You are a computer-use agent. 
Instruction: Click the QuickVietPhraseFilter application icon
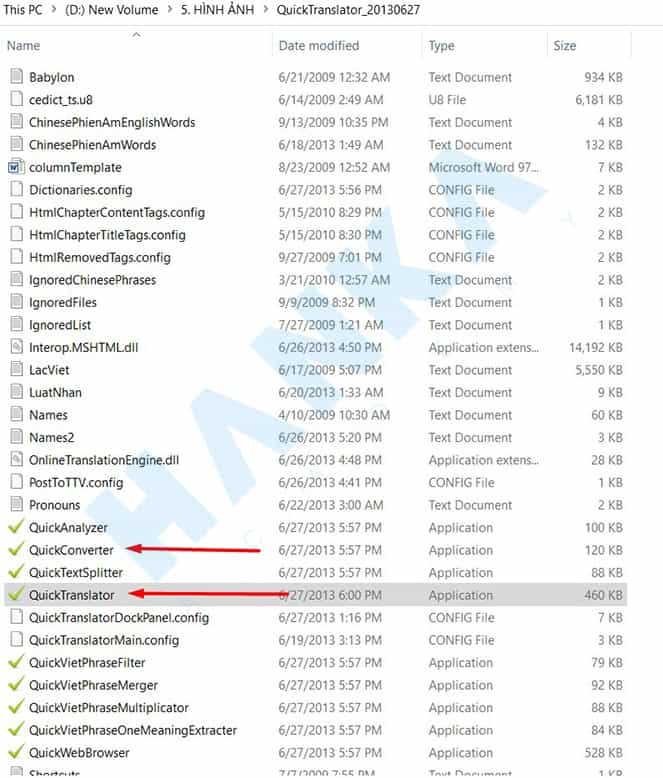click(x=16, y=662)
